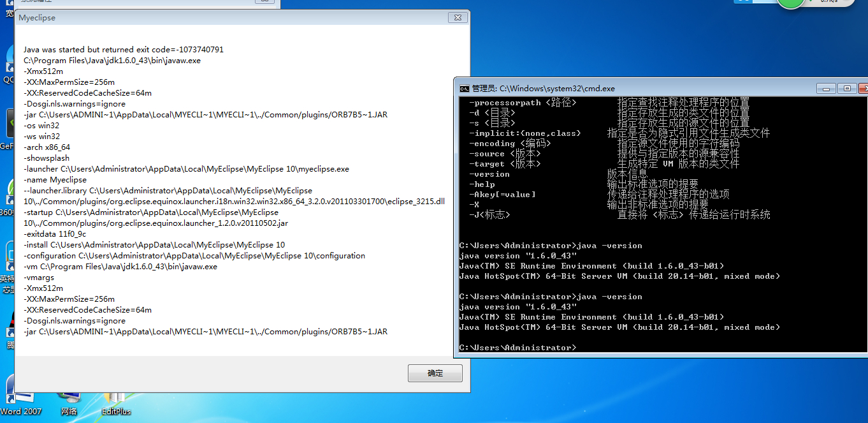The width and height of the screenshot is (868, 423).
Task: Click the green floating speed monitor ball
Action: (791, 2)
